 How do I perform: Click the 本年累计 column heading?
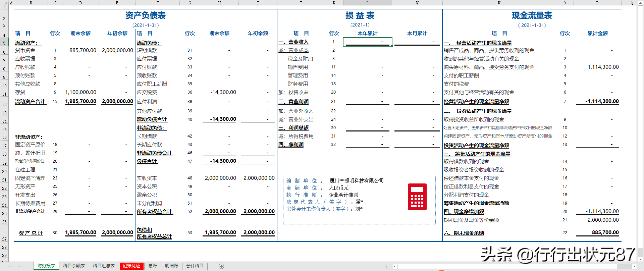tap(368, 34)
